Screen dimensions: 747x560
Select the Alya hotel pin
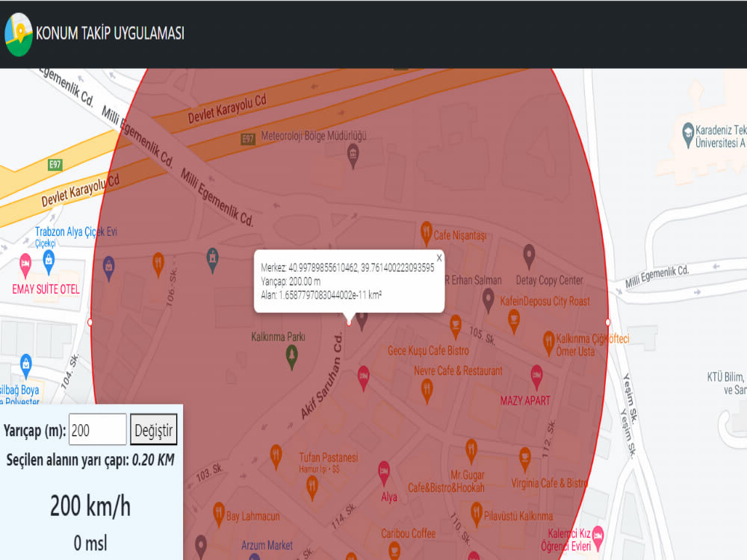pyautogui.click(x=384, y=473)
